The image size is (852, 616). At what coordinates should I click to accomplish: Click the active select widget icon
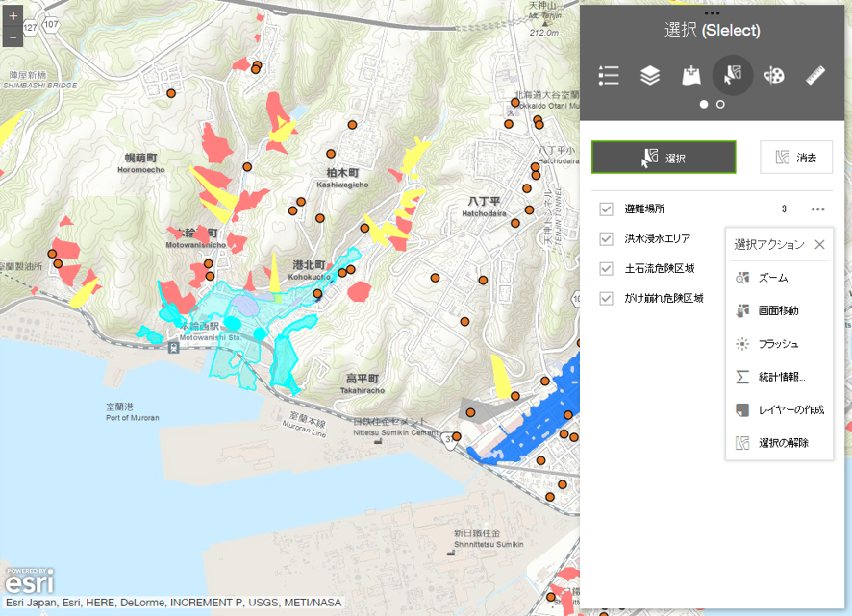(733, 76)
